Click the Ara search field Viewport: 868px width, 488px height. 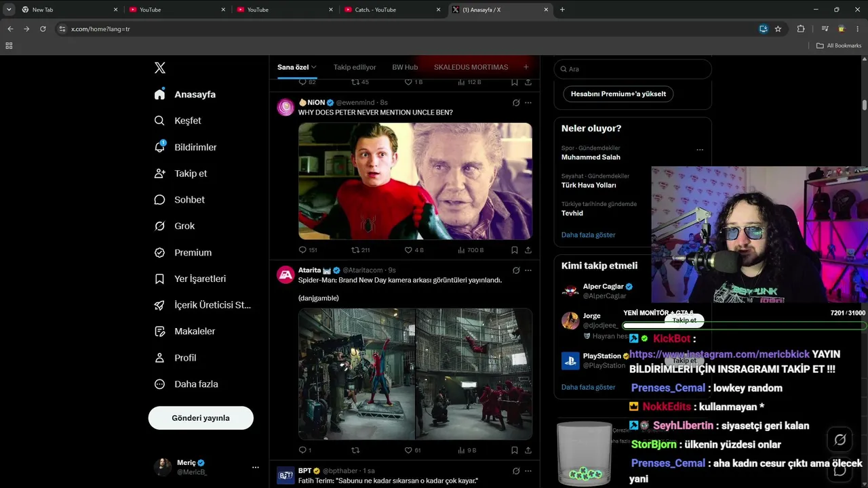pos(633,68)
